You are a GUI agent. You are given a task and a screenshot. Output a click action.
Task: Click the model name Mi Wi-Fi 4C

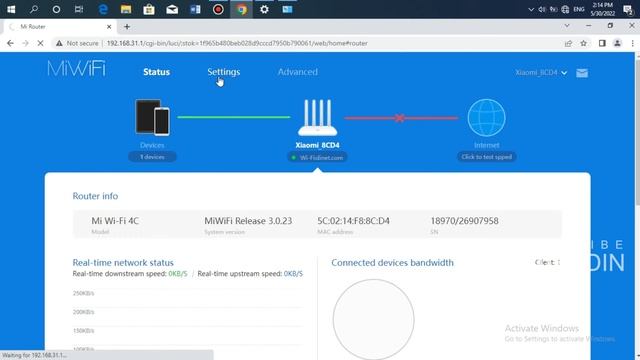(115, 221)
